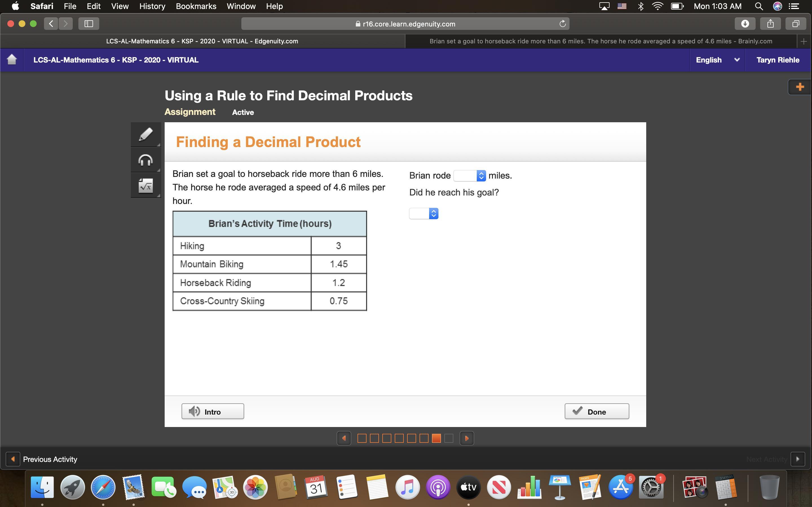Screen dimensions: 812x507
Task: Show the Safari sidebar
Action: [x=89, y=24]
